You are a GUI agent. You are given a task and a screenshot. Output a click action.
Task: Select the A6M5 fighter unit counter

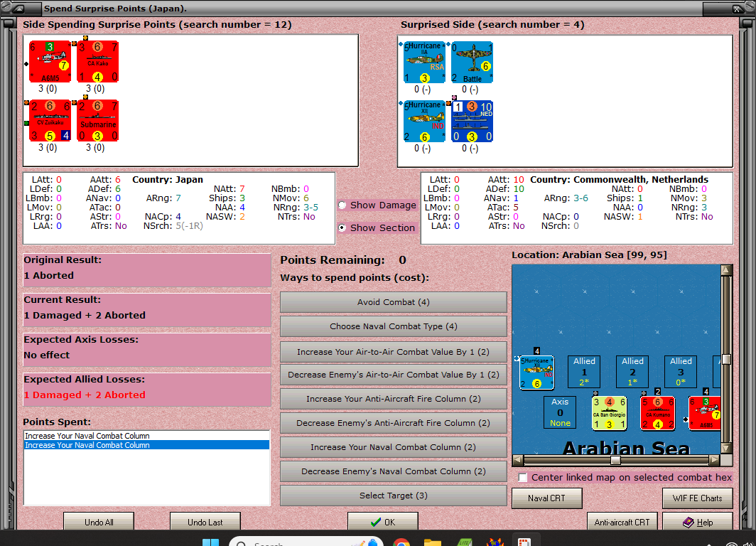pyautogui.click(x=50, y=62)
